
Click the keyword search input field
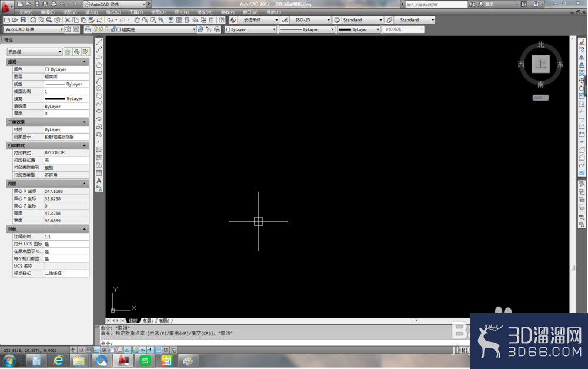coord(436,5)
